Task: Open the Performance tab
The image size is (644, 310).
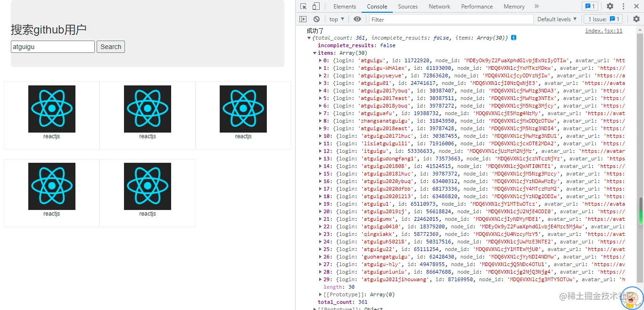Action: coord(477,7)
